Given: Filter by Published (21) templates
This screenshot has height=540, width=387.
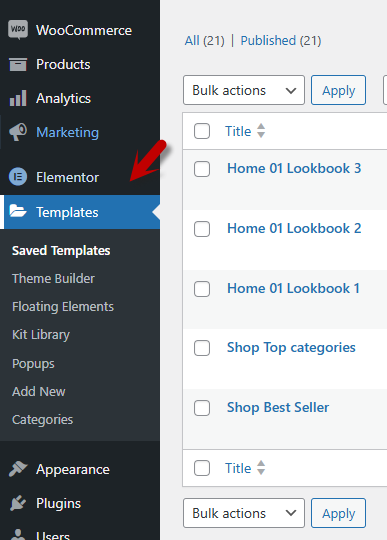Looking at the screenshot, I should tap(281, 41).
